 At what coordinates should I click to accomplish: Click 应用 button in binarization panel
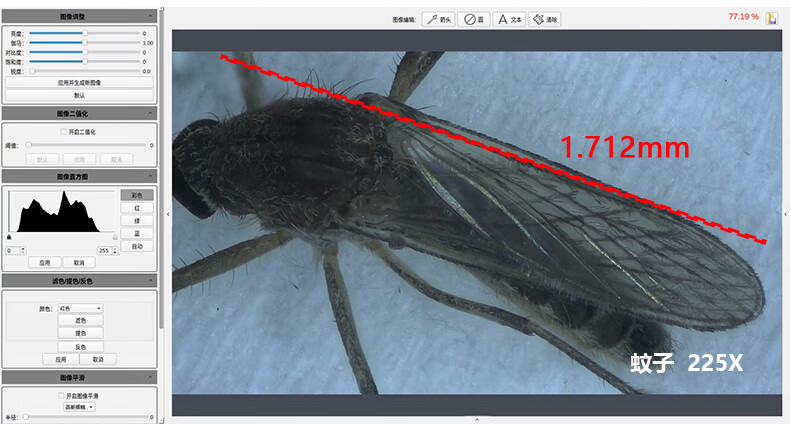(79, 159)
